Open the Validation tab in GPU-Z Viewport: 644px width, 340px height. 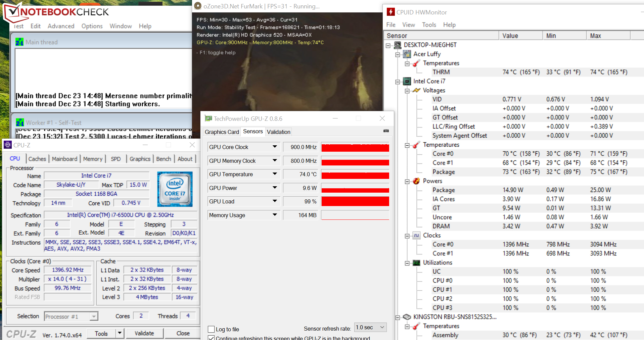(x=279, y=132)
